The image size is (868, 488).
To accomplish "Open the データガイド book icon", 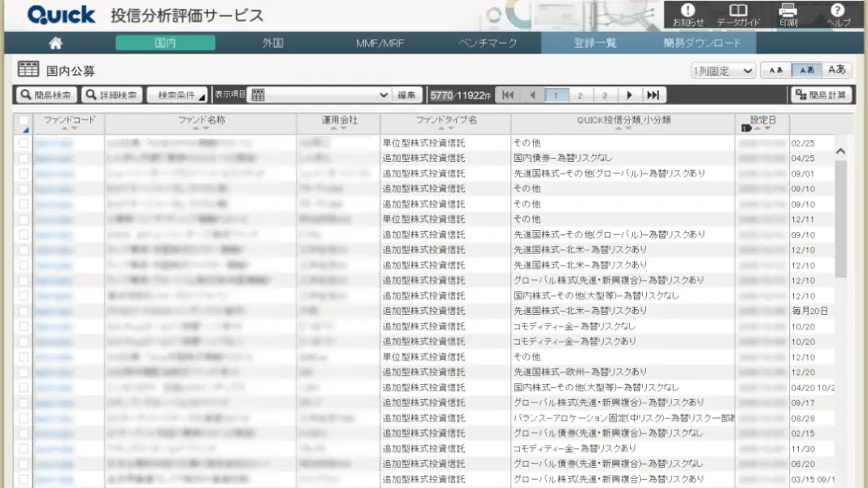I will [x=738, y=15].
